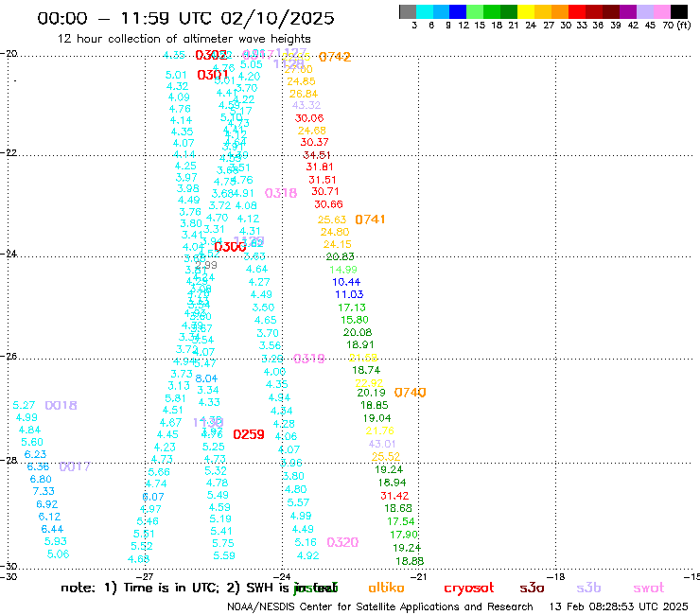
Task: Select the cryosat satellite legend label
Action: pos(469,589)
